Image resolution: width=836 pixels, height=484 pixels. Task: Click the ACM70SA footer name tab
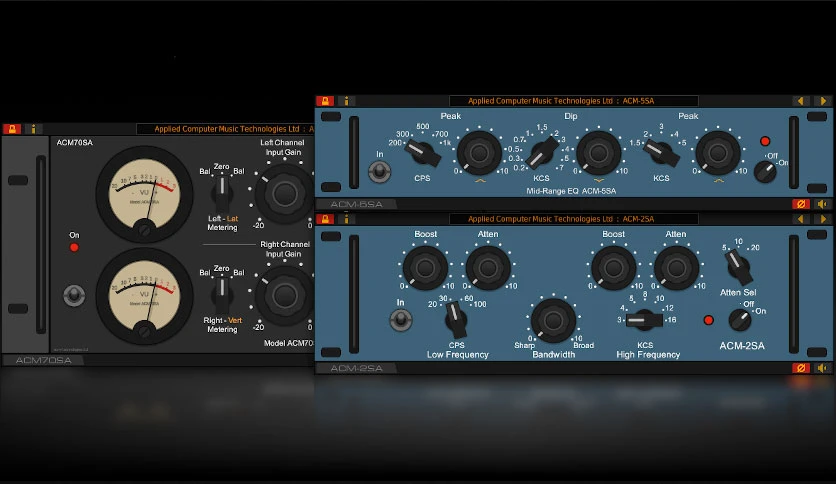(x=43, y=360)
